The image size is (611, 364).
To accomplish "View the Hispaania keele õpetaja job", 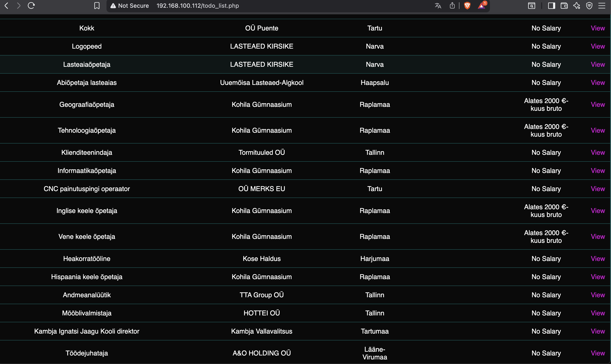I will (598, 277).
